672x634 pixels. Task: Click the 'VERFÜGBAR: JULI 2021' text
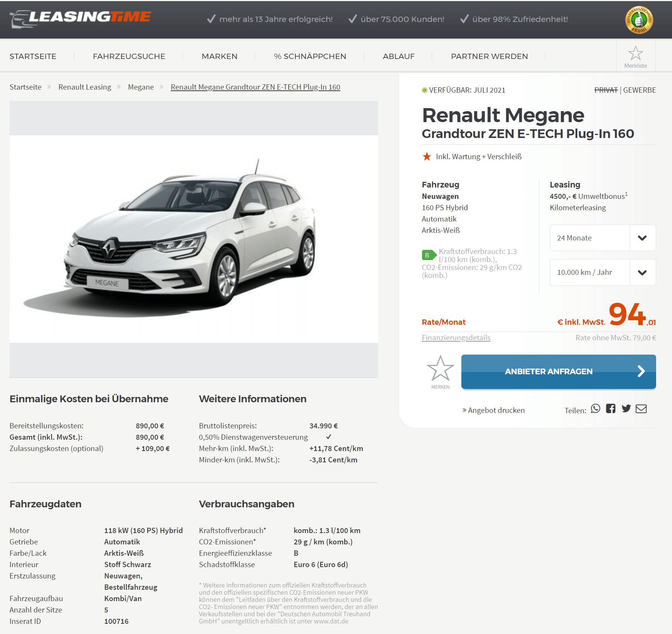[x=467, y=90]
